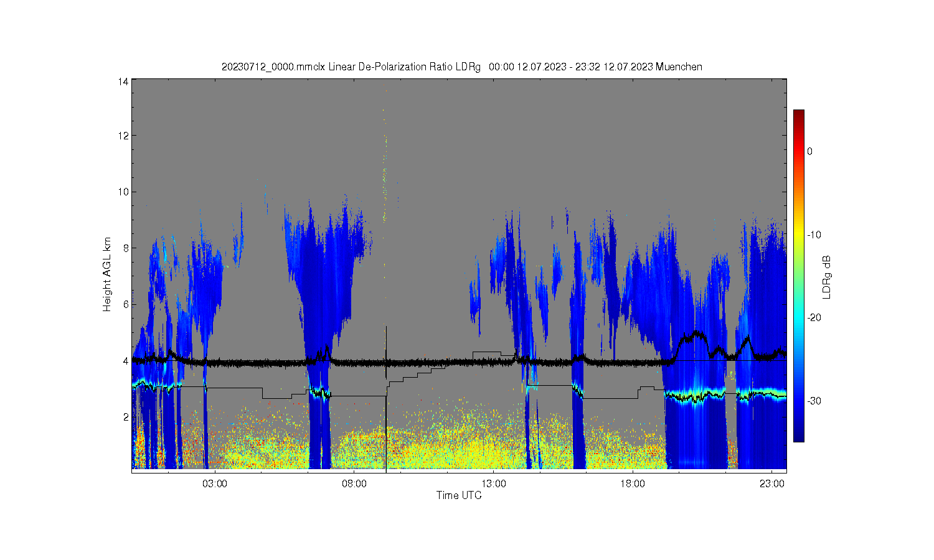Viewport: 934px width, 560px height.
Task: Click the yellow band of the colorbar
Action: point(798,235)
